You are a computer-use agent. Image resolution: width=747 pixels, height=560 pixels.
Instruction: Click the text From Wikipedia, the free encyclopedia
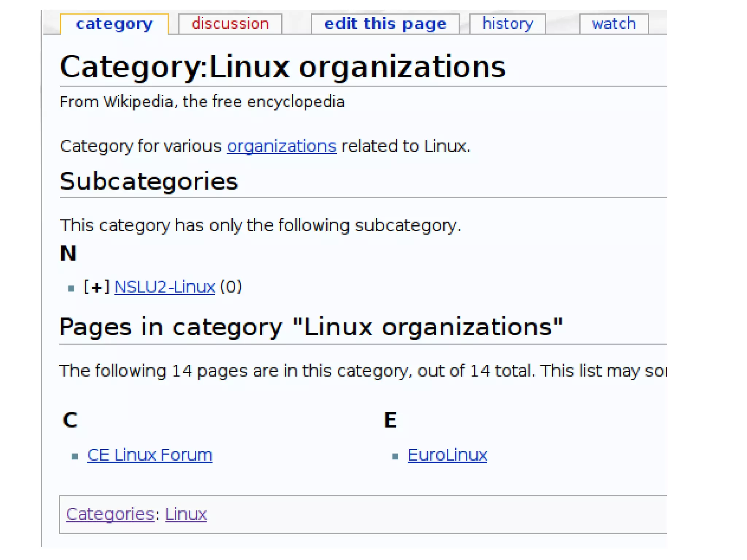202,102
